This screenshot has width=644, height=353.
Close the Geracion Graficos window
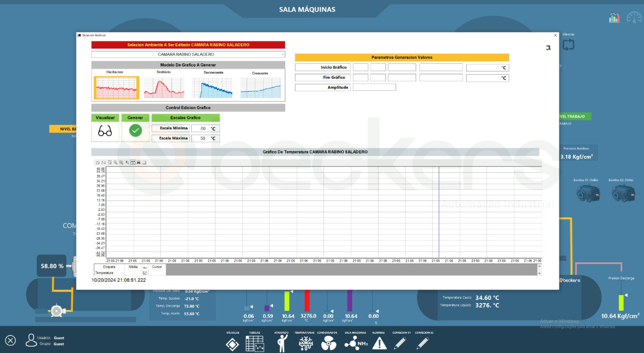tap(555, 35)
